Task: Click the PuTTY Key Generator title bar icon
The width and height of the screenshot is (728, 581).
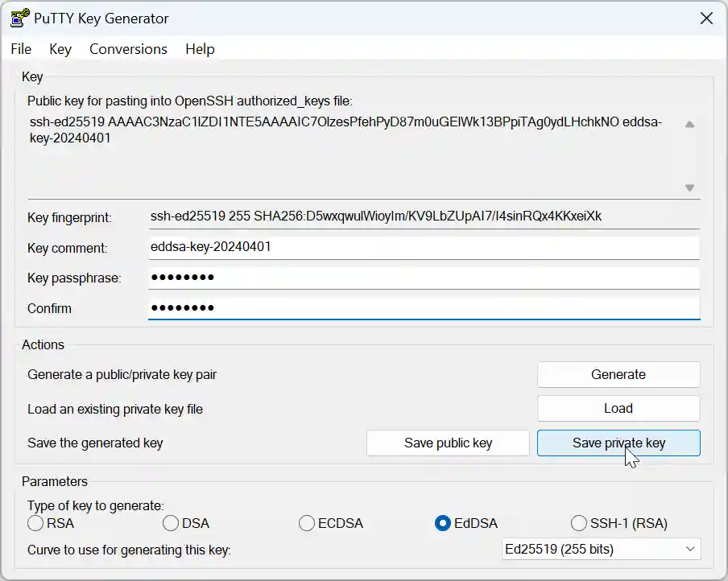Action: (x=18, y=18)
